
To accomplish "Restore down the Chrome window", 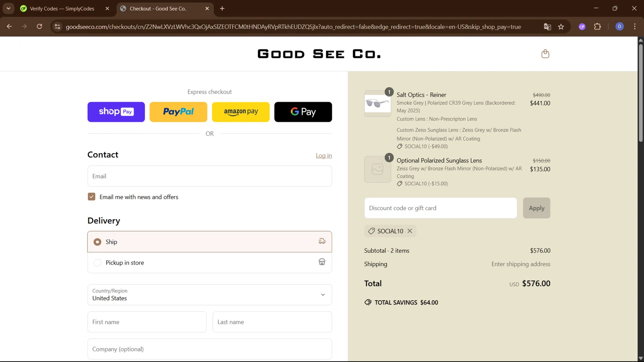I will [615, 9].
